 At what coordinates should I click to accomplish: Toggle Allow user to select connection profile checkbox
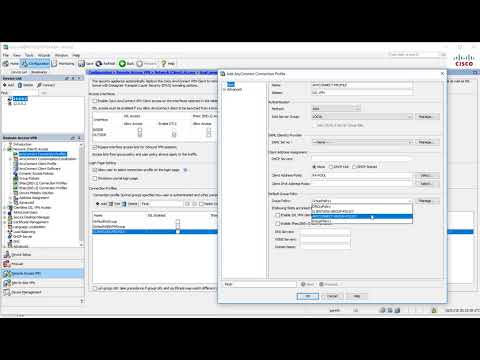[95, 170]
